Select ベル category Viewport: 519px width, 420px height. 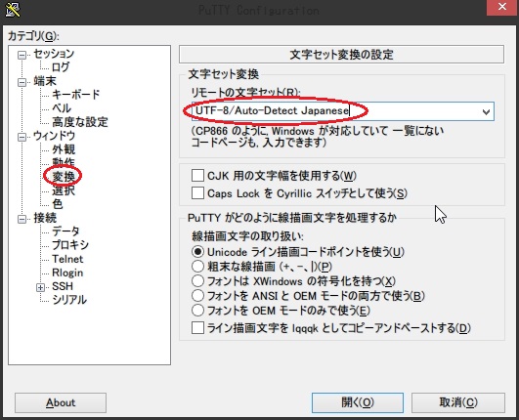(62, 108)
